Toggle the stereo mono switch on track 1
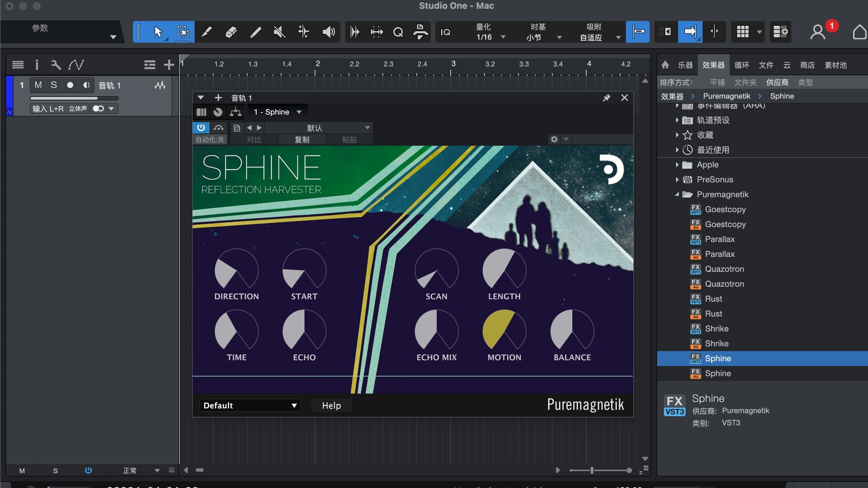 click(x=98, y=108)
